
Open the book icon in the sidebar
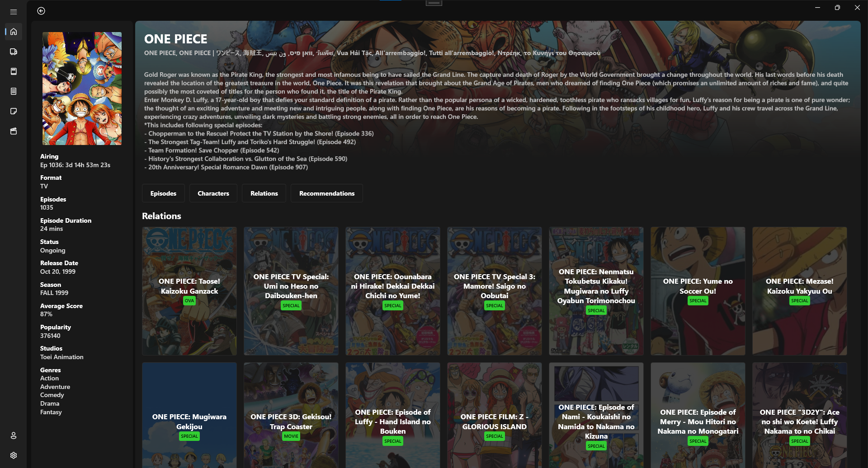[14, 71]
